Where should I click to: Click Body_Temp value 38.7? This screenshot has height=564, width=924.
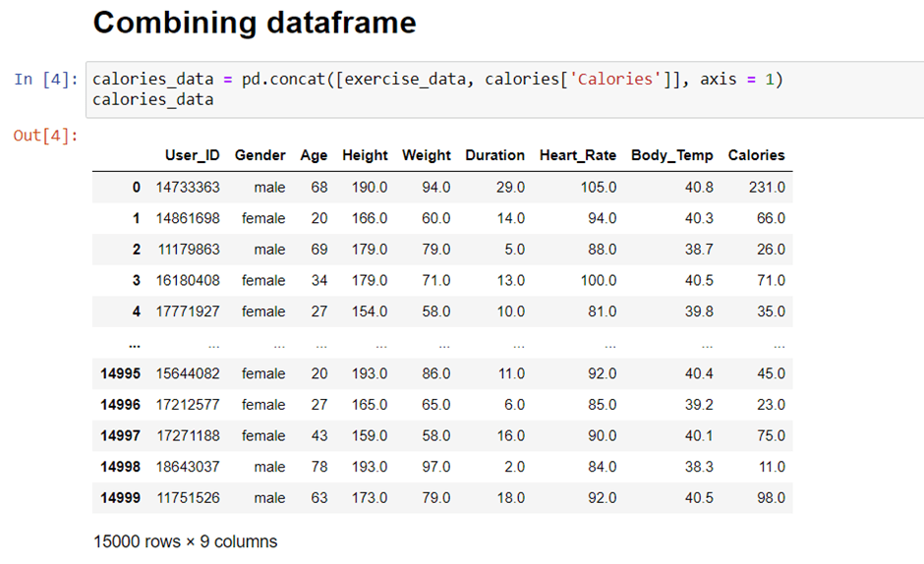tap(699, 250)
